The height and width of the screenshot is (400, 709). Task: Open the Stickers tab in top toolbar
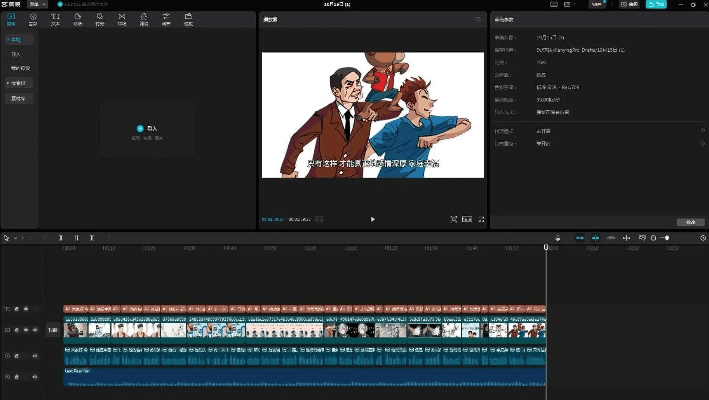pyautogui.click(x=77, y=18)
